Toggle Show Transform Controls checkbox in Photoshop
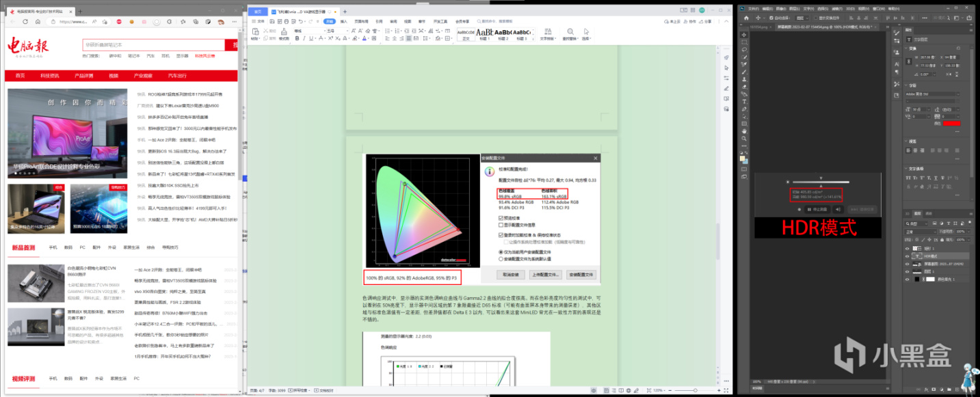The width and height of the screenshot is (980, 397). point(816,18)
